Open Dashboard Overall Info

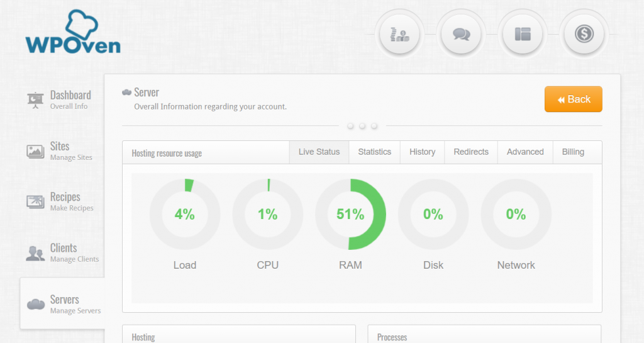coord(62,100)
